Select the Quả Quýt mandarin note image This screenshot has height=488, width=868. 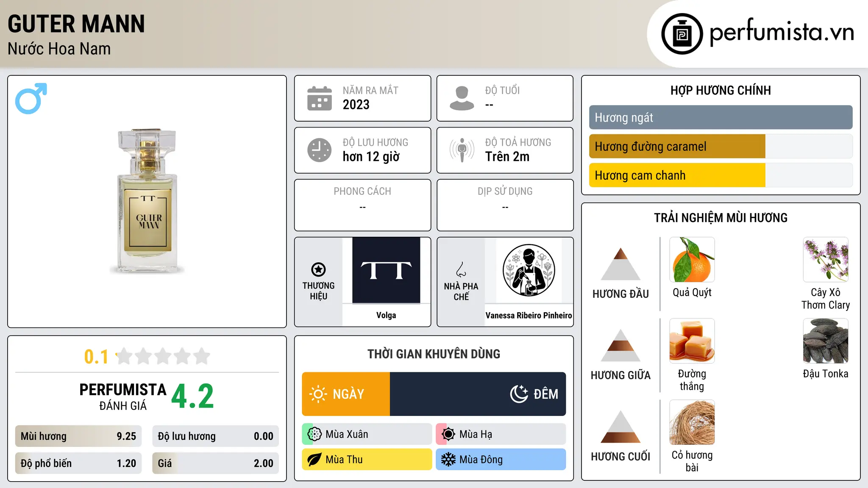tap(692, 260)
